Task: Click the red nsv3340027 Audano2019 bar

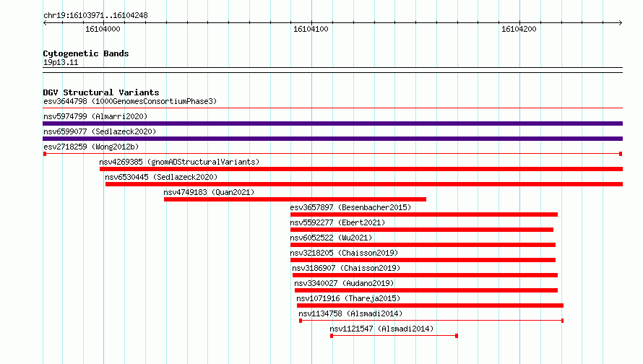Action: click(x=426, y=290)
